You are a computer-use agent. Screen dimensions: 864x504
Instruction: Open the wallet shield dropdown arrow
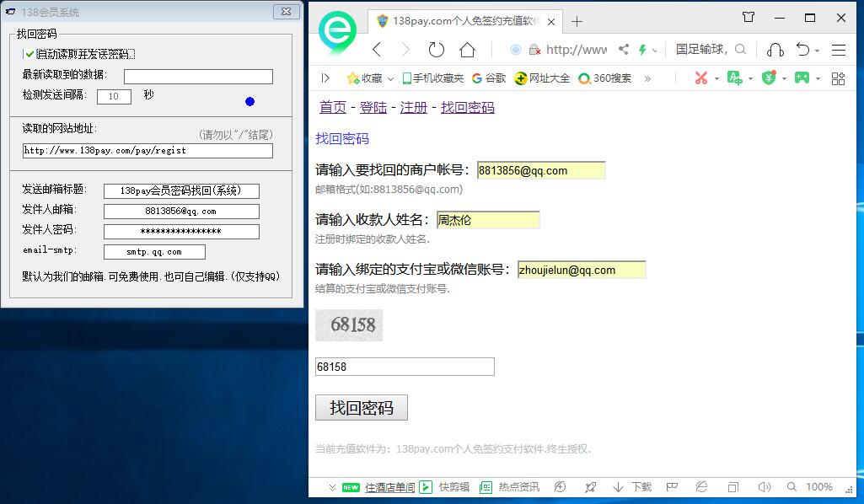[x=784, y=78]
